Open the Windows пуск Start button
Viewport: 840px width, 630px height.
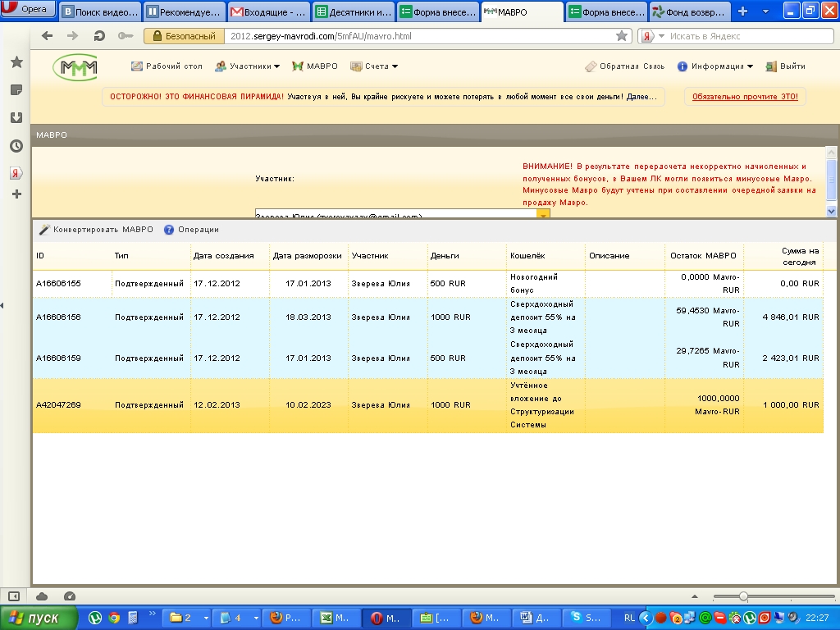pos(38,618)
